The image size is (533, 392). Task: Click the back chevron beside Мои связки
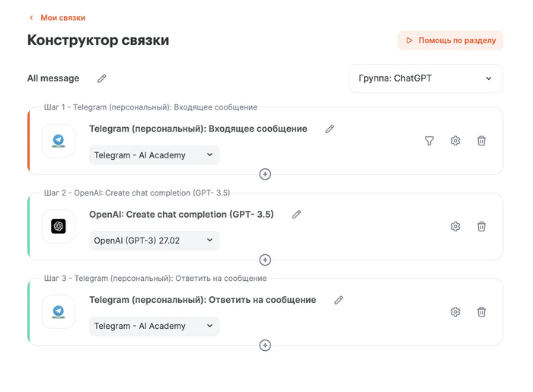tap(31, 18)
